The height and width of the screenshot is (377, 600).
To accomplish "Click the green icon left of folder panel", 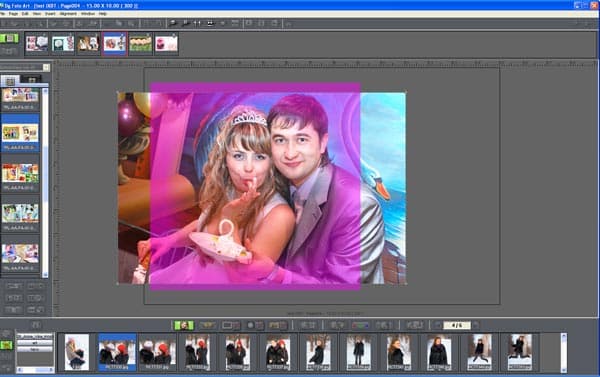I will pyautogui.click(x=7, y=345).
